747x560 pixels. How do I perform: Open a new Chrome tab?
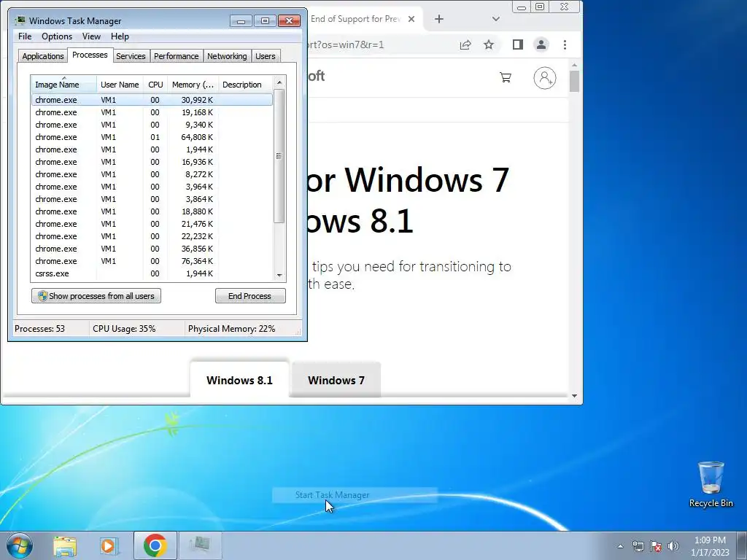[439, 19]
